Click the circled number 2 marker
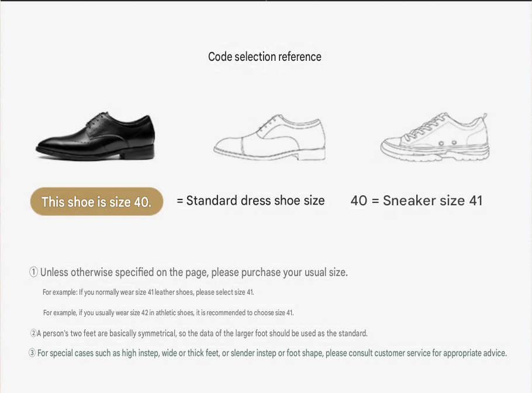The width and height of the screenshot is (532, 393). (33, 333)
